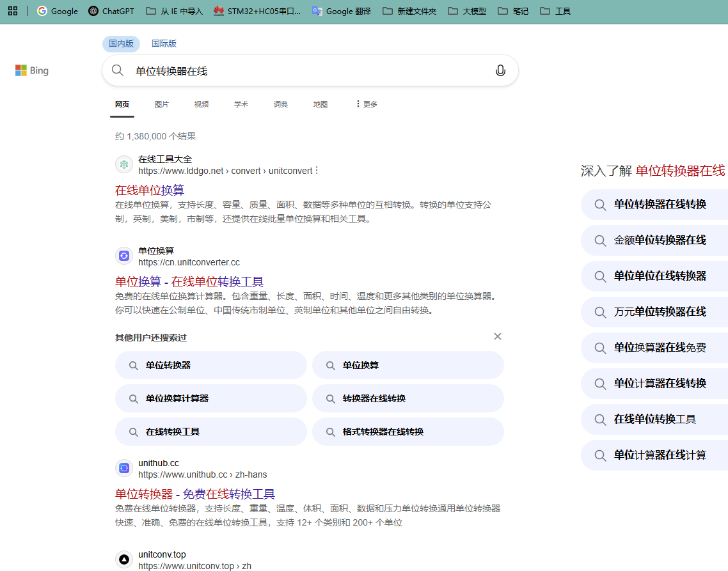The width and height of the screenshot is (728, 571).
Task: Click the apps grid icon at top-left
Action: [13, 10]
